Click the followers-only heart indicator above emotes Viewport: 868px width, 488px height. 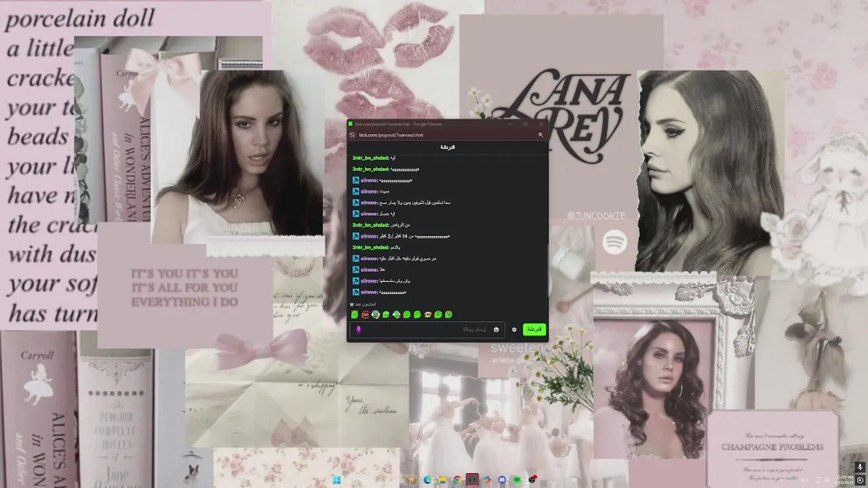pyautogui.click(x=352, y=304)
